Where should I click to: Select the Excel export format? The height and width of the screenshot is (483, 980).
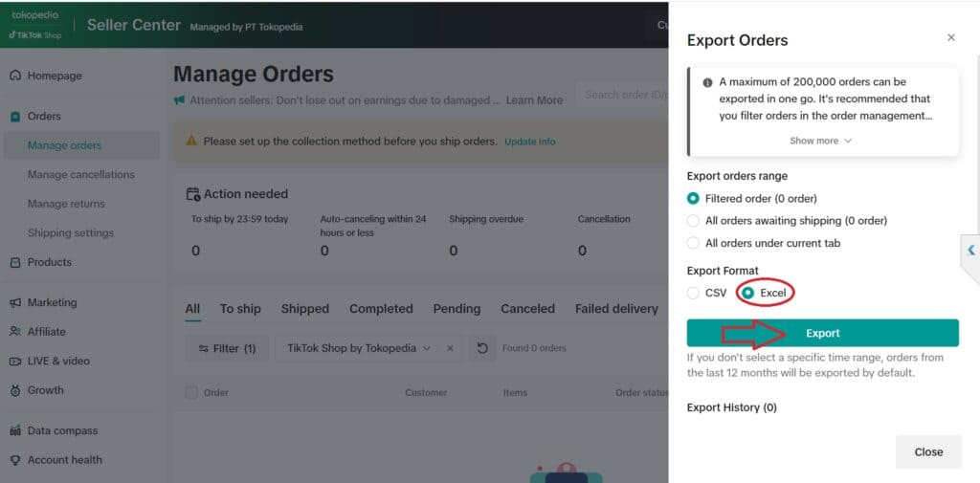point(748,293)
